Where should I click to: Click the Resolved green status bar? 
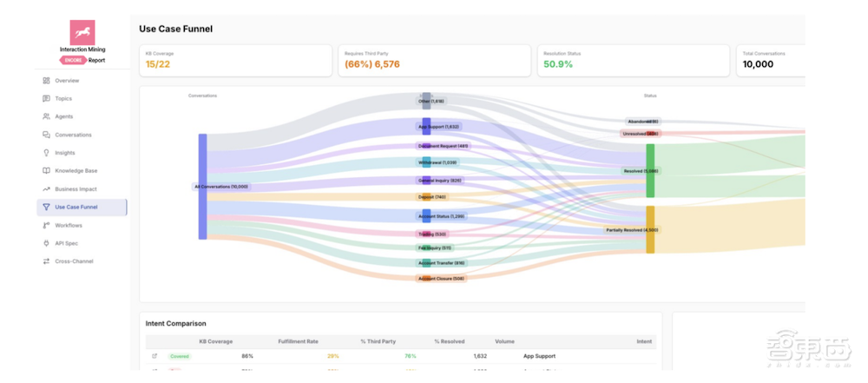pos(650,171)
